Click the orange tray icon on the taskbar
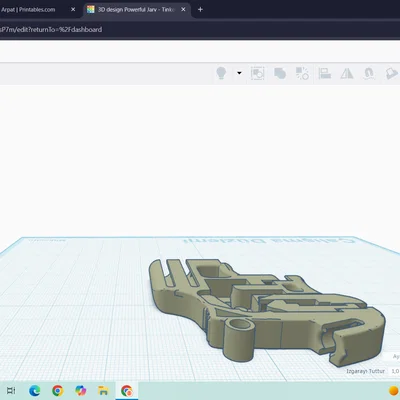The width and height of the screenshot is (400, 400). 394,390
